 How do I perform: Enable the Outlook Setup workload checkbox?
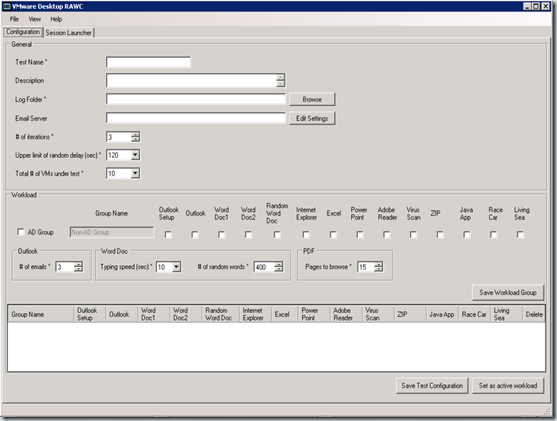pyautogui.click(x=168, y=235)
